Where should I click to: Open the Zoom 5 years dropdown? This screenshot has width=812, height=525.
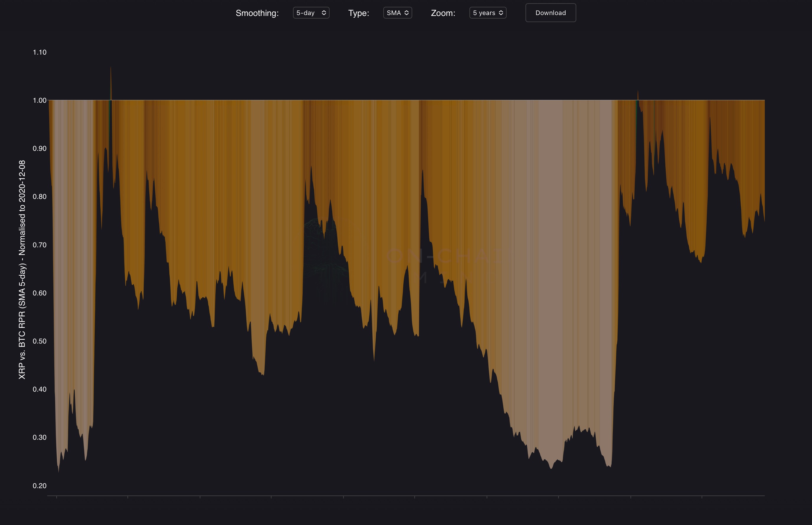[x=487, y=13]
